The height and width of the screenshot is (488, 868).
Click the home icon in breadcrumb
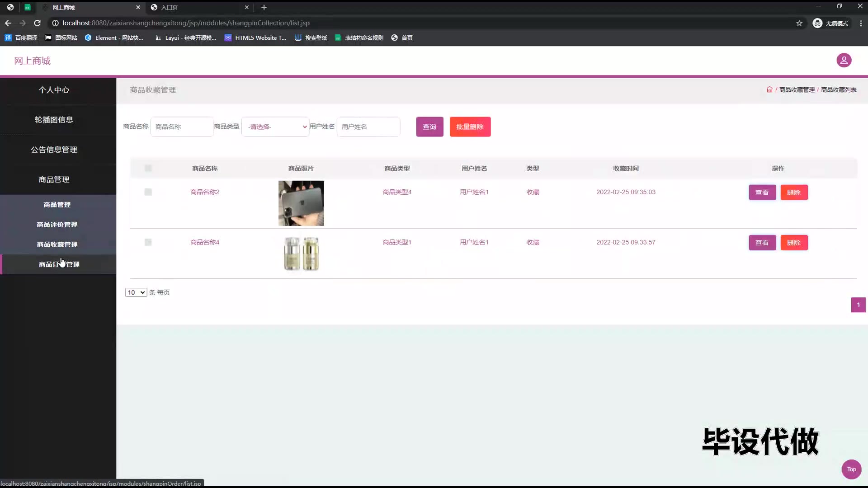coord(769,89)
